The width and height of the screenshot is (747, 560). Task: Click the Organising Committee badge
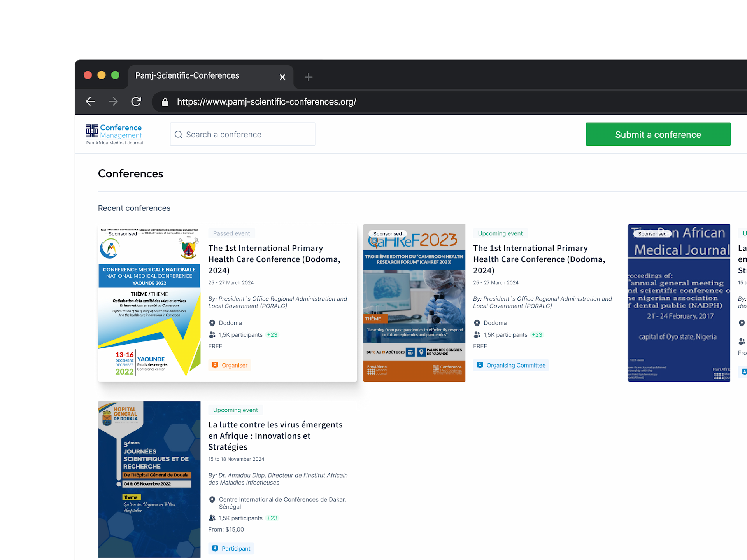[510, 365]
